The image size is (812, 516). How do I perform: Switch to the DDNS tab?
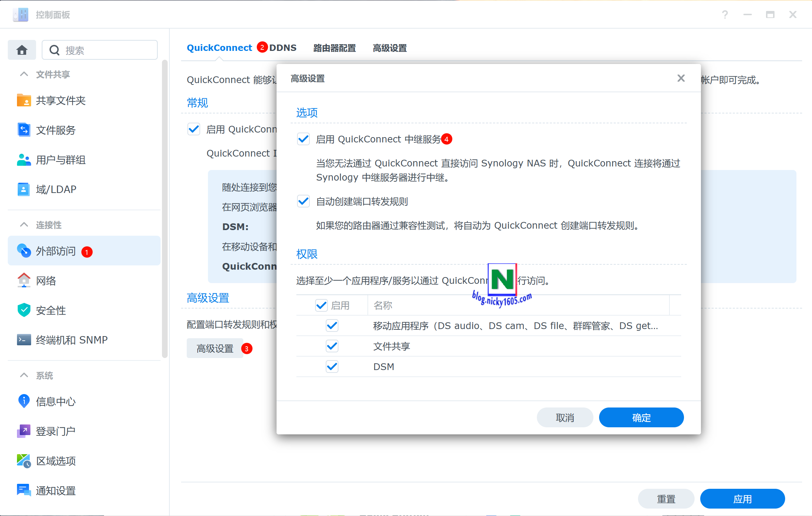pyautogui.click(x=283, y=48)
